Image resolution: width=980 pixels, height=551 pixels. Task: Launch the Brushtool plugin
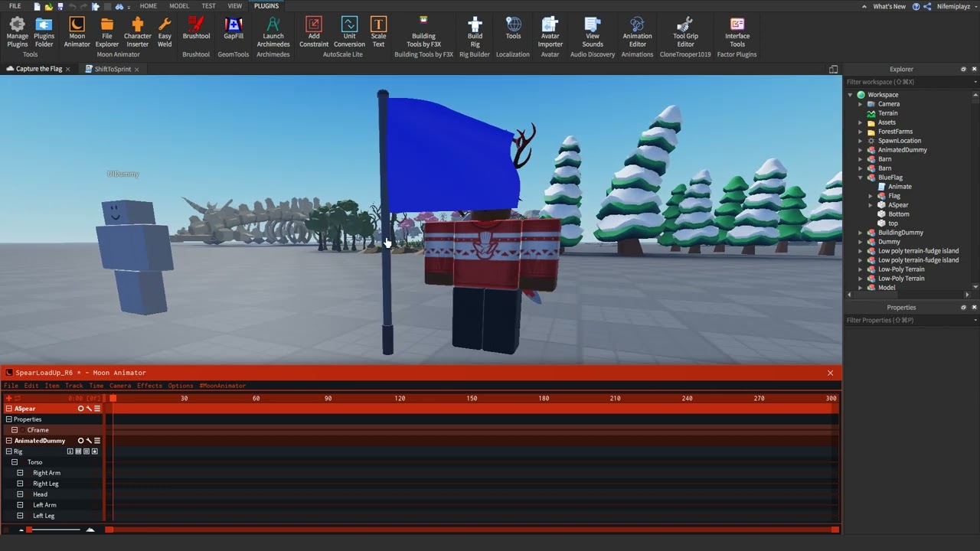pyautogui.click(x=196, y=29)
